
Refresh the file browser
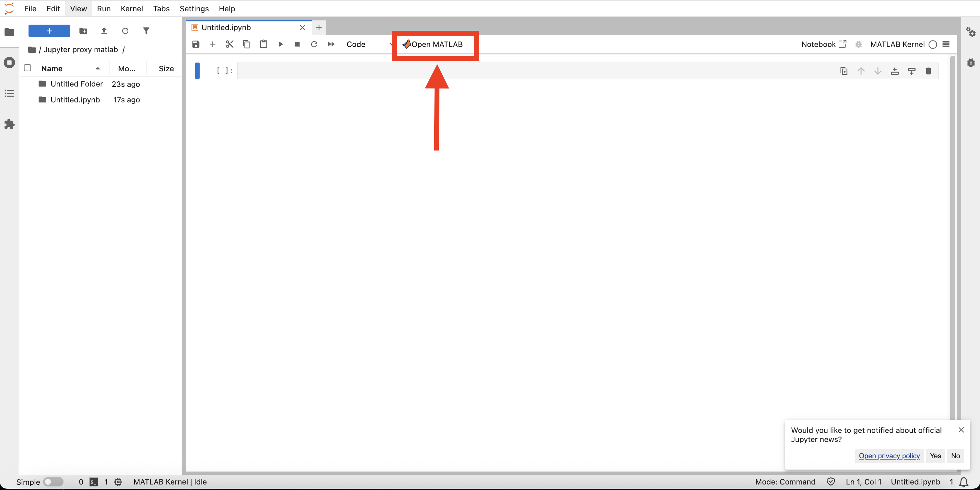pos(125,31)
